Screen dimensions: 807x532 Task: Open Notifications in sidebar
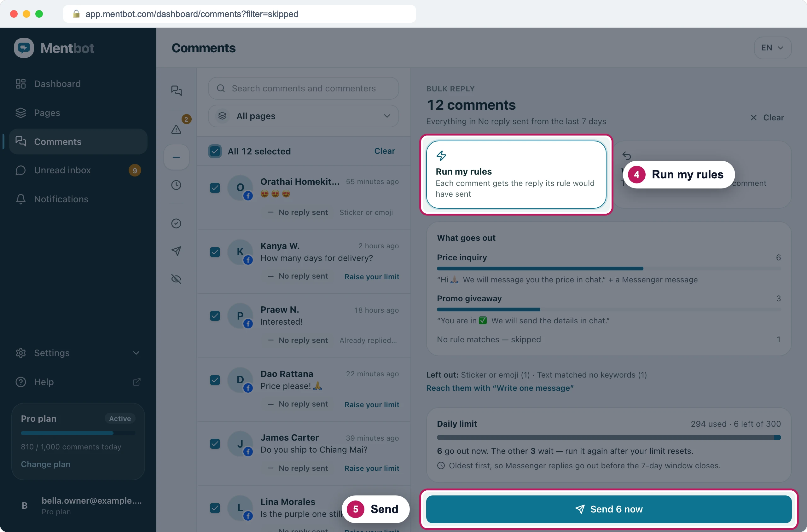coord(78,199)
